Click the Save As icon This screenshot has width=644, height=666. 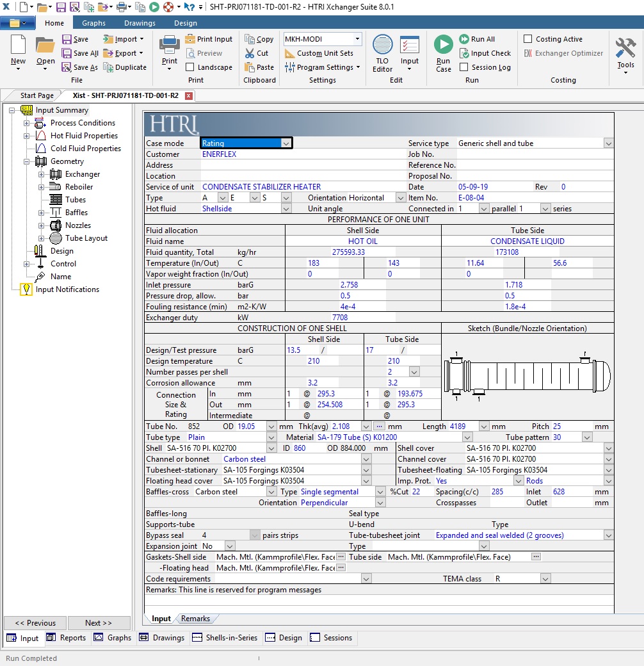click(67, 67)
